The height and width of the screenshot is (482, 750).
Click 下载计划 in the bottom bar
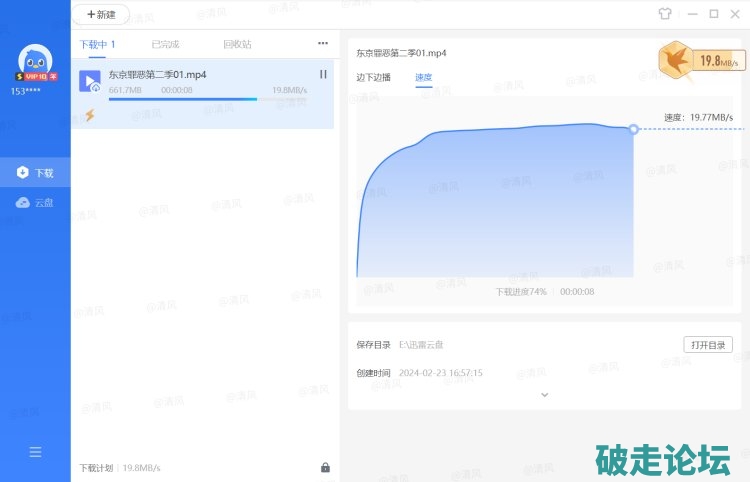pos(97,467)
